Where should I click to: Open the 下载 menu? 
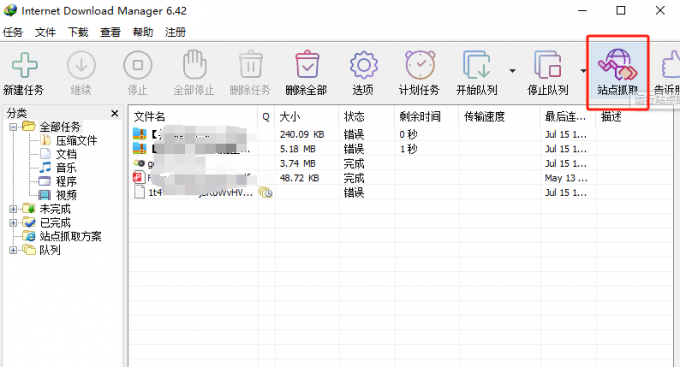[78, 32]
